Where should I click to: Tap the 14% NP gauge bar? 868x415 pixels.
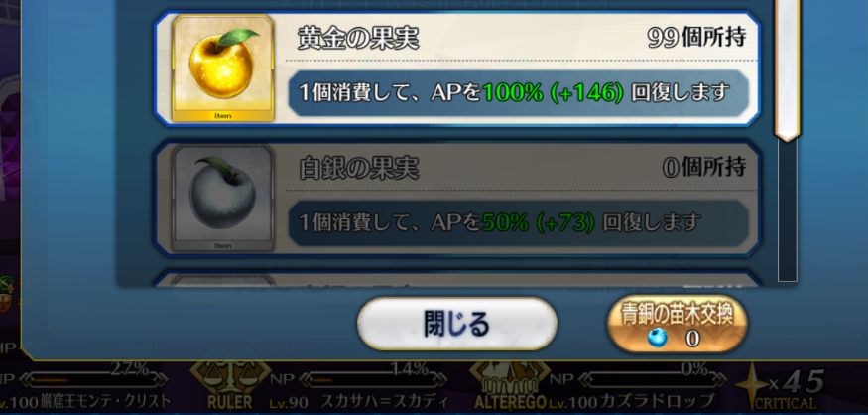click(375, 379)
